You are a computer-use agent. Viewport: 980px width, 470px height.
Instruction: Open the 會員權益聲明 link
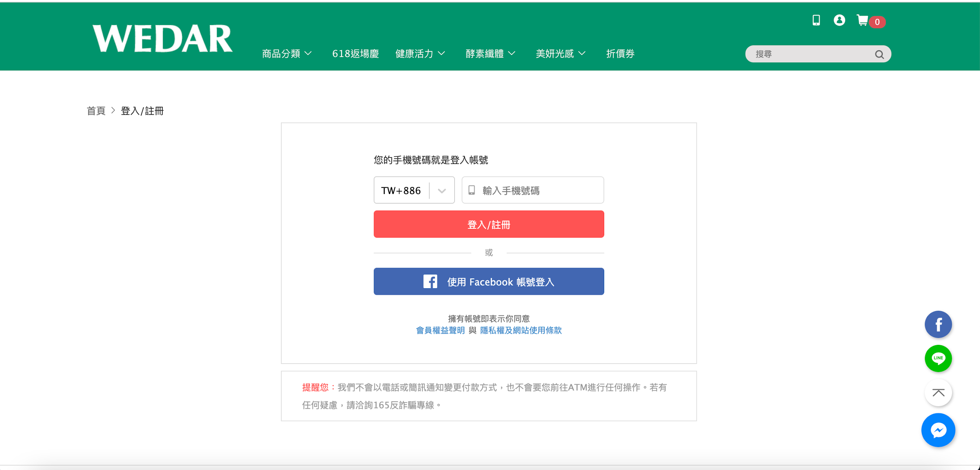coord(440,330)
